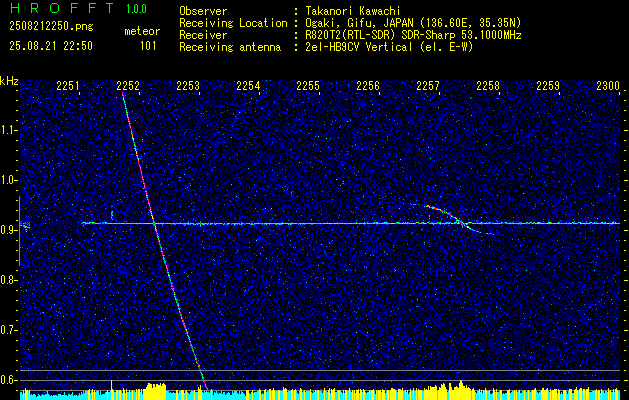
Task: Click the short vertical echo before 2252
Action: pyautogui.click(x=112, y=215)
